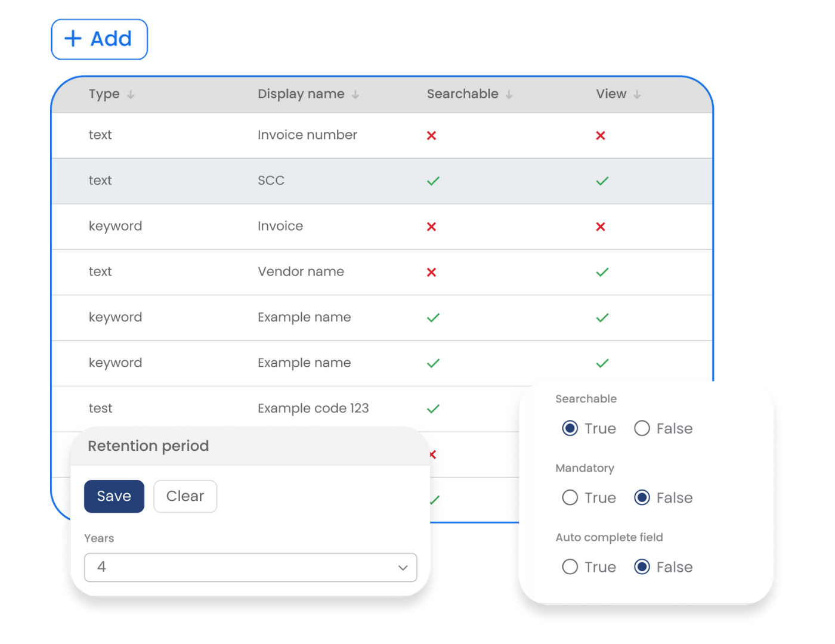This screenshot has height=644, width=835.
Task: Click the green check for the first Example name row
Action: click(433, 317)
